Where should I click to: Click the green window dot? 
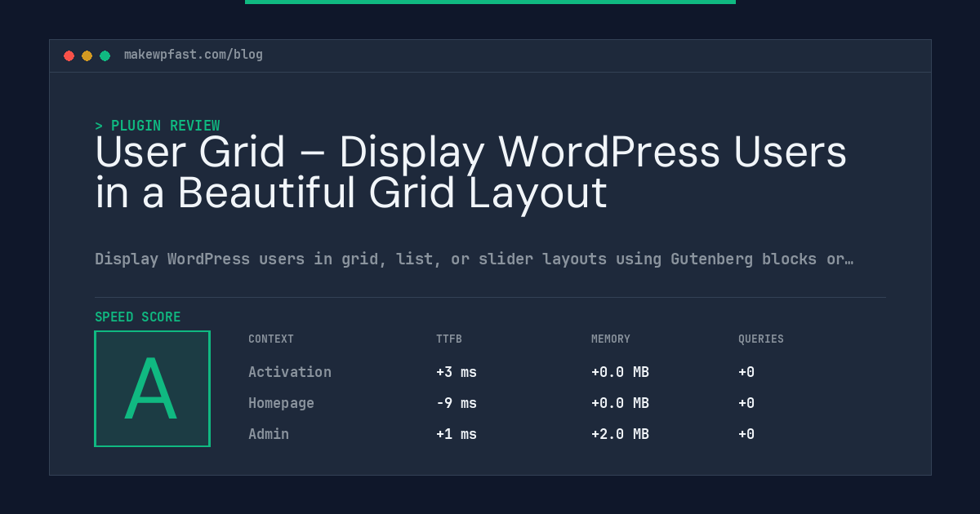click(105, 55)
